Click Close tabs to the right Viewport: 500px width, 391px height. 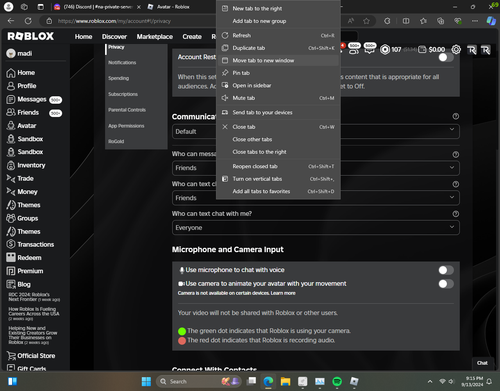pyautogui.click(x=278, y=152)
